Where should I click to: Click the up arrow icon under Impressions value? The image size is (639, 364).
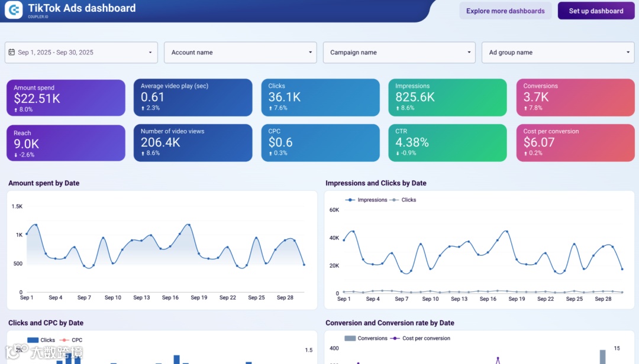point(398,108)
